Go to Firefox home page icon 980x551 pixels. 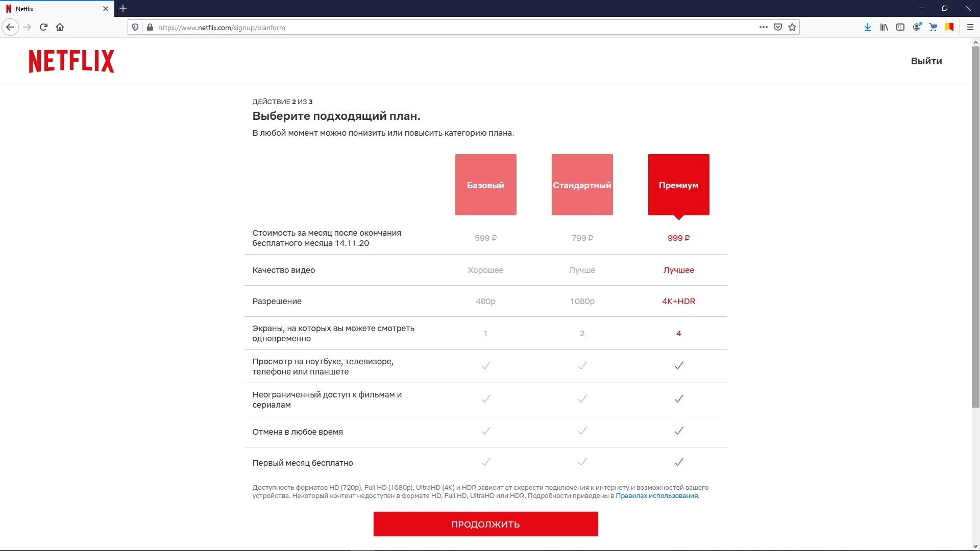tap(60, 28)
